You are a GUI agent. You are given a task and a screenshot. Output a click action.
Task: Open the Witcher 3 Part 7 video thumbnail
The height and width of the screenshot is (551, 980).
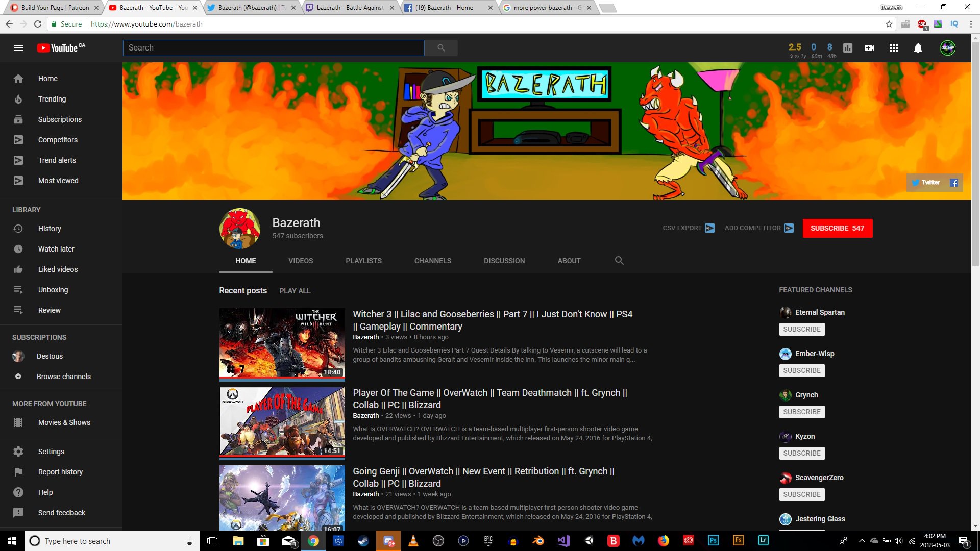pyautogui.click(x=282, y=344)
